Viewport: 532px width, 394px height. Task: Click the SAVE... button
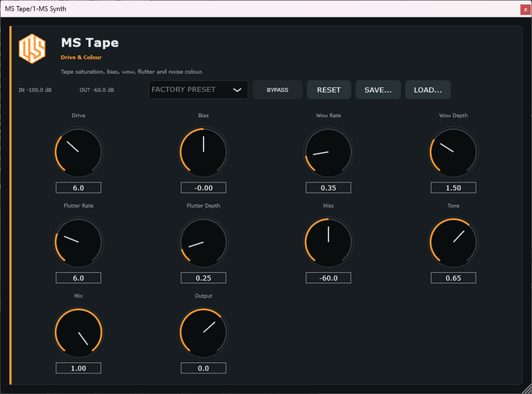(x=378, y=90)
